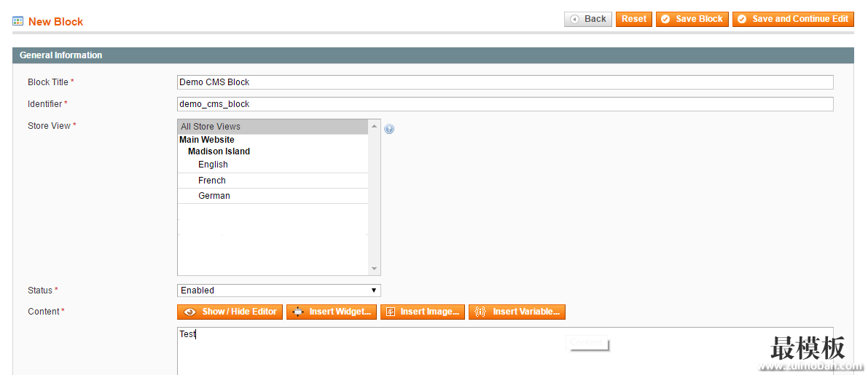This screenshot has width=868, height=375.
Task: Click the Identifier input field
Action: (x=504, y=104)
